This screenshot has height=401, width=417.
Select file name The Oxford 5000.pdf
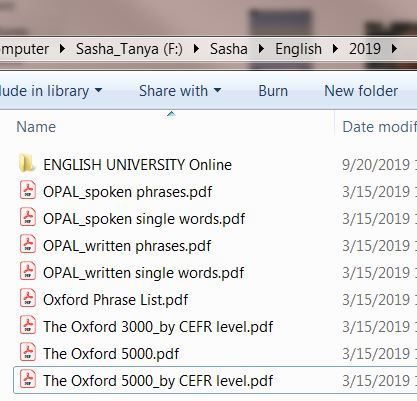click(111, 354)
